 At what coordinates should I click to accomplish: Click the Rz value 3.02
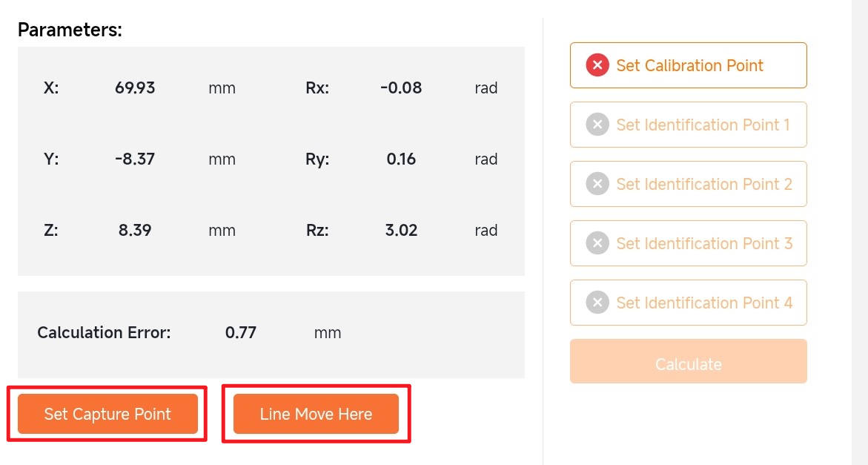(401, 231)
